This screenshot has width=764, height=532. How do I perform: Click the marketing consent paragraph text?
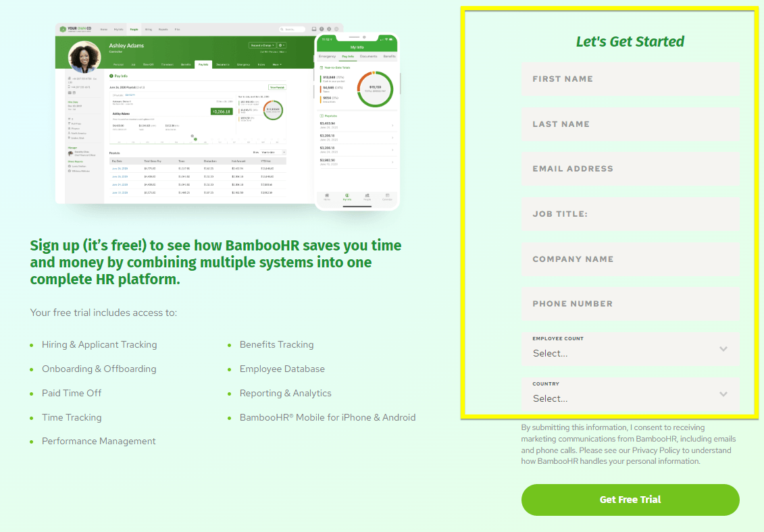pyautogui.click(x=628, y=444)
